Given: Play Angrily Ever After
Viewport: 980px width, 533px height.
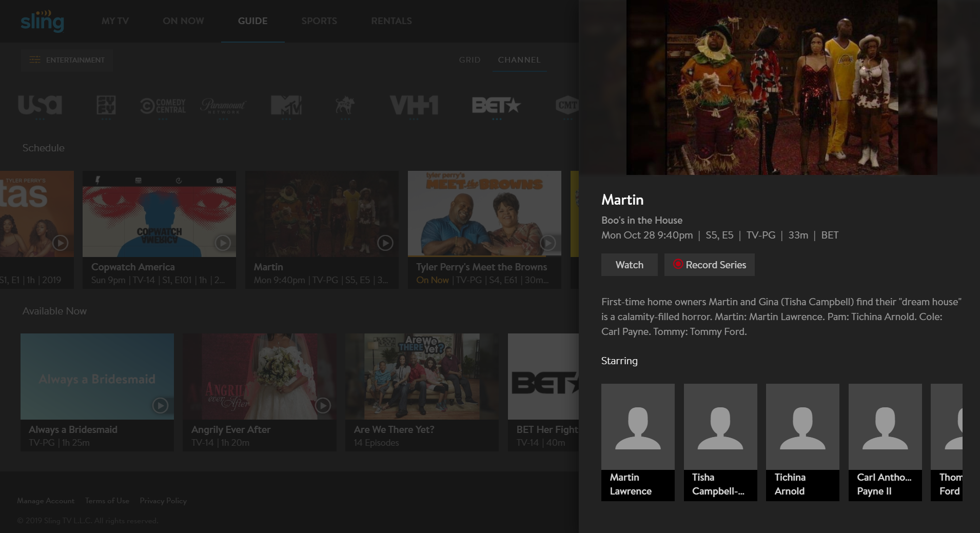Looking at the screenshot, I should 323,405.
